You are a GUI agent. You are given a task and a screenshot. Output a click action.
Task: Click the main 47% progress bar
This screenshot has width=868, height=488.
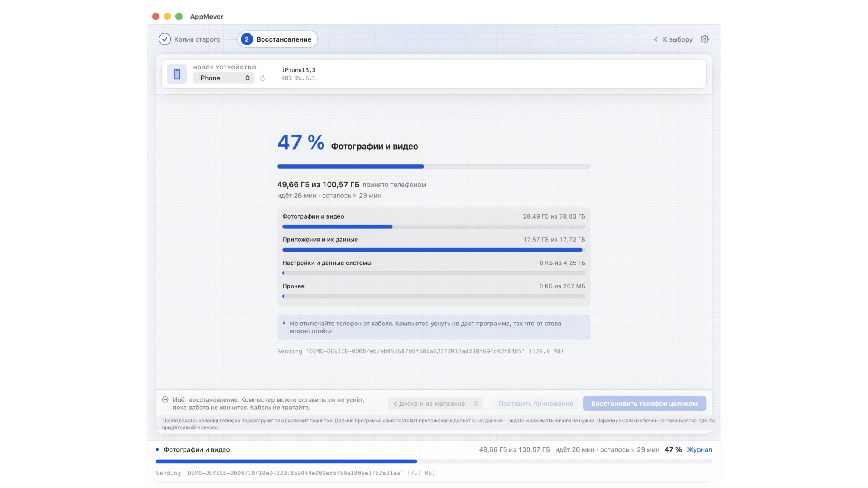tap(434, 166)
